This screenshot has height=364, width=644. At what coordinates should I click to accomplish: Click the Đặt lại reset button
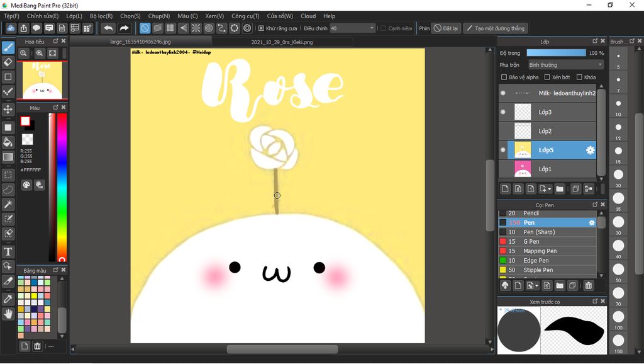click(x=446, y=28)
